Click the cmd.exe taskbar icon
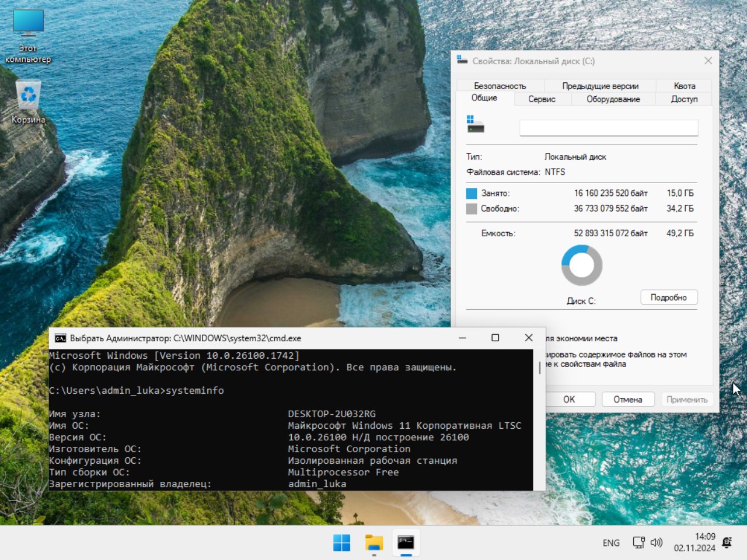The width and height of the screenshot is (747, 560). click(x=406, y=542)
